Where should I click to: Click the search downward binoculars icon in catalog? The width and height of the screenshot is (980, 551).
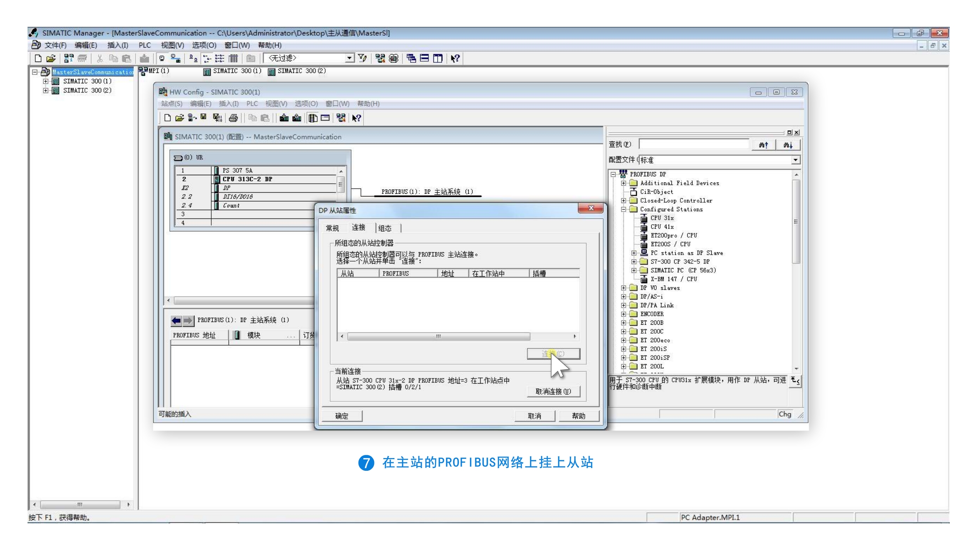(788, 145)
